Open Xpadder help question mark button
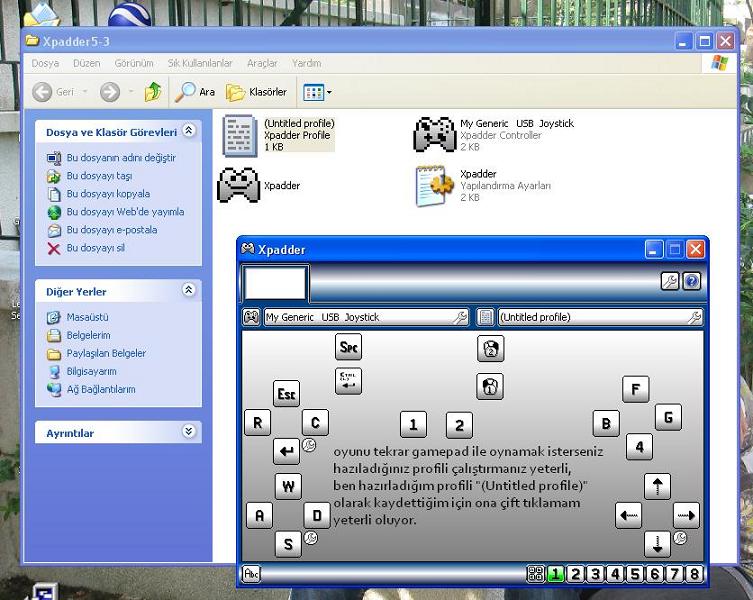The height and width of the screenshot is (600, 753). (x=692, y=281)
